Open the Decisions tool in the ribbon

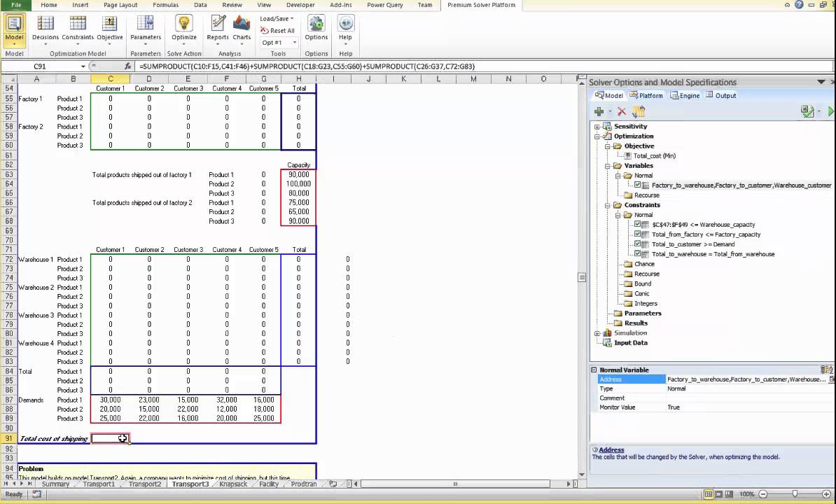coord(46,29)
